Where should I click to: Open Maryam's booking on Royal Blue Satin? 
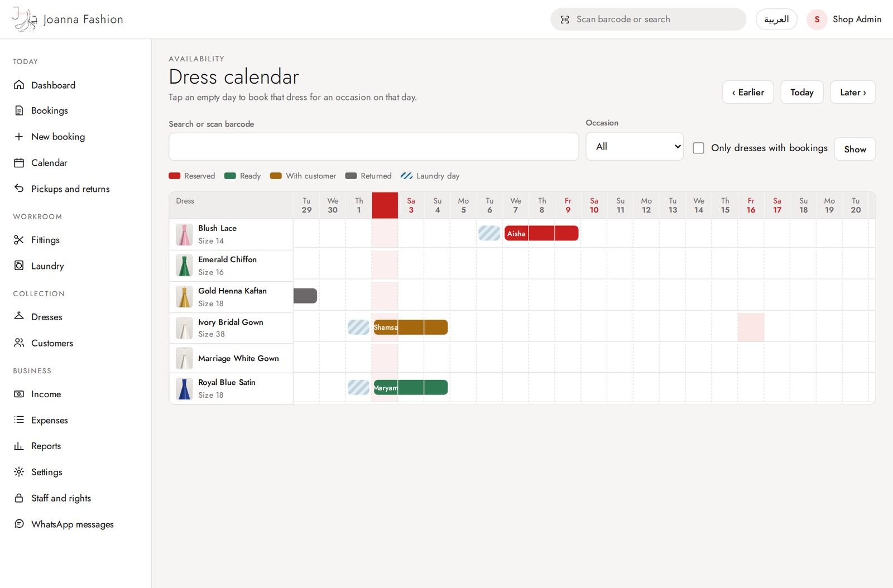click(411, 387)
